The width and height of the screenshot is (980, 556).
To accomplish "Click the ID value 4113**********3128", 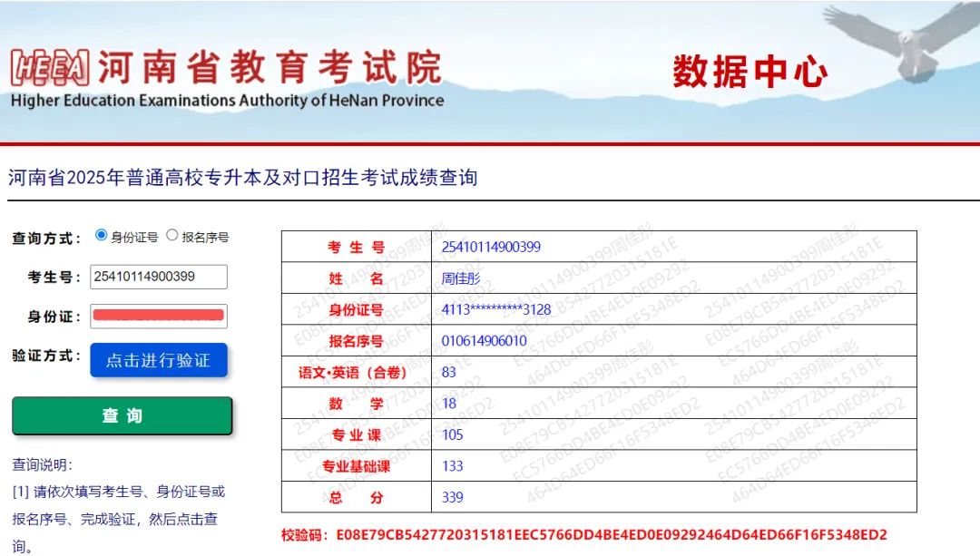I will point(496,309).
